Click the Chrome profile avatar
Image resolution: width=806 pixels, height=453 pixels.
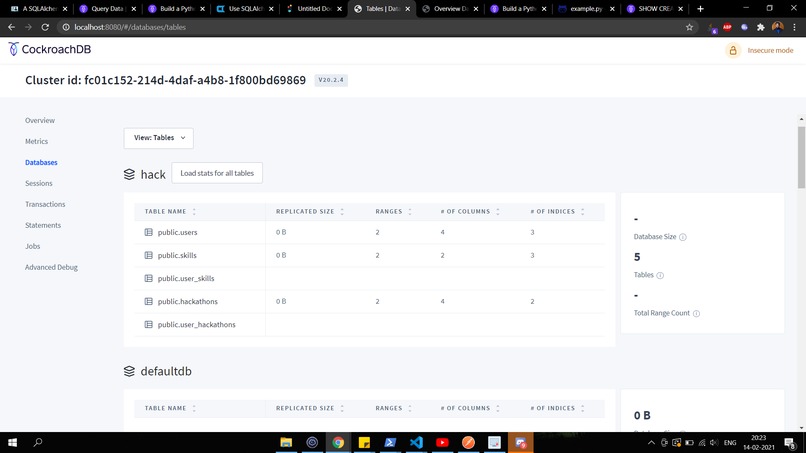click(778, 27)
